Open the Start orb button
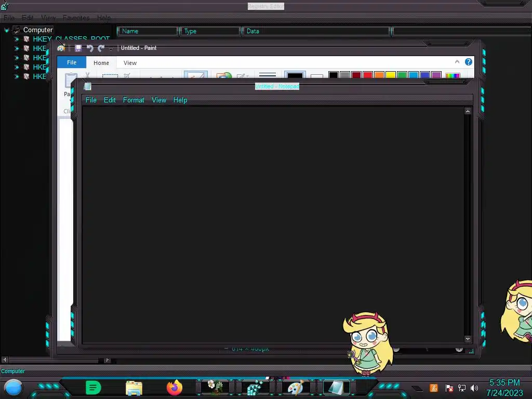 14,388
